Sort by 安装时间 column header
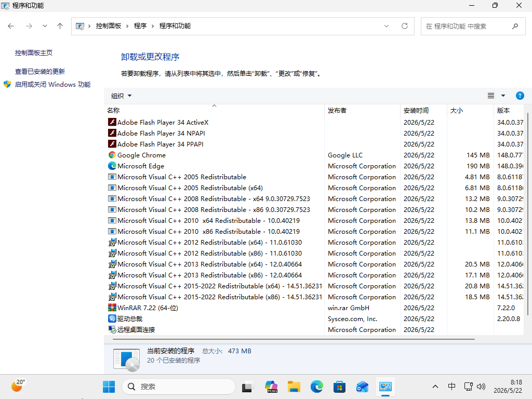Image resolution: width=532 pixels, height=399 pixels. point(423,110)
